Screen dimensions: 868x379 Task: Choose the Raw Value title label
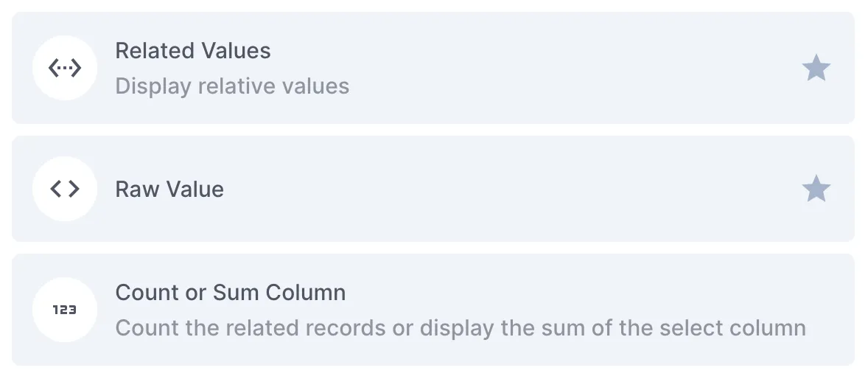[x=169, y=189]
